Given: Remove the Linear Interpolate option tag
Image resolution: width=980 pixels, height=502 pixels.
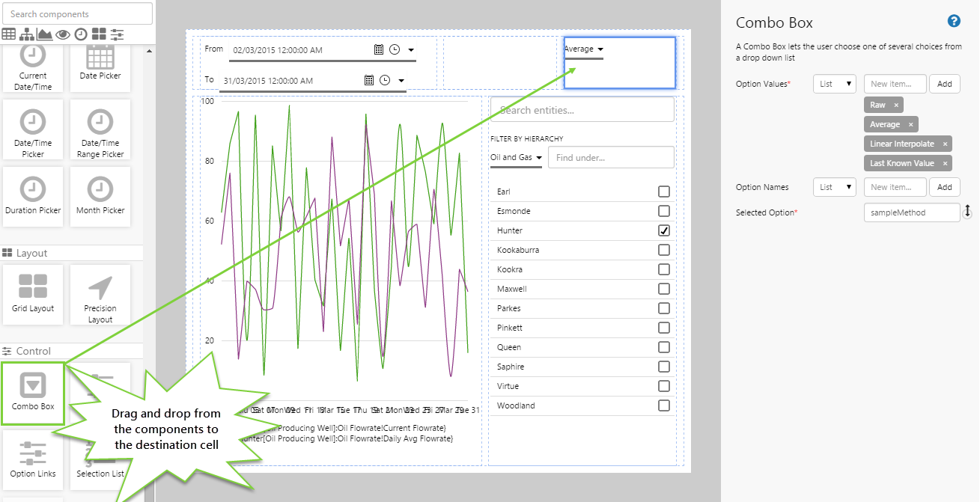Looking at the screenshot, I should (945, 144).
